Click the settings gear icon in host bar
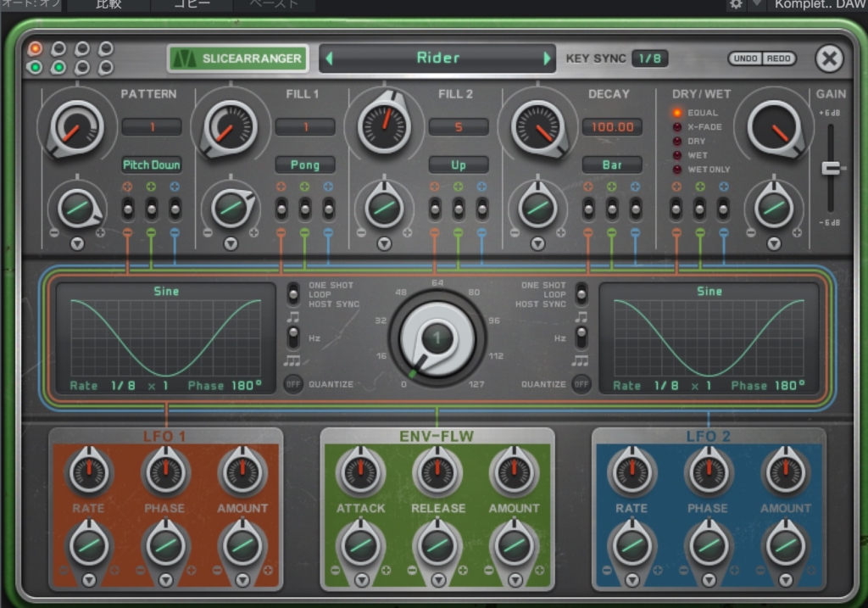This screenshot has height=608, width=868. (x=736, y=4)
